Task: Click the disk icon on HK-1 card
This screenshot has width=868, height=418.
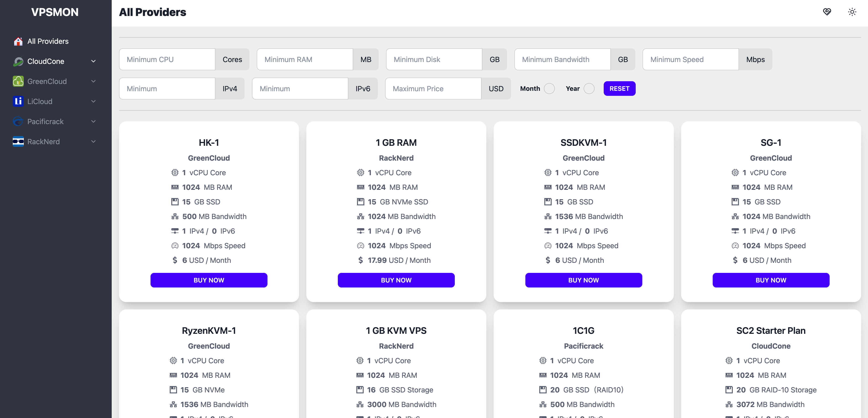Action: click(175, 202)
